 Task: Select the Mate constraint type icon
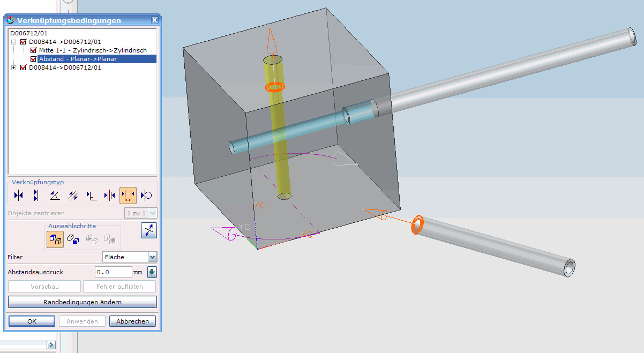(18, 196)
